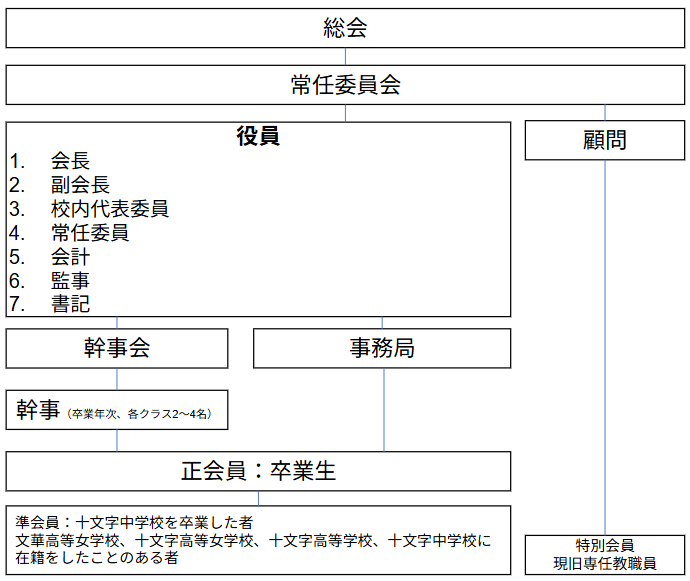
Task: Select the 正会員：卒業生 box
Action: tap(258, 471)
